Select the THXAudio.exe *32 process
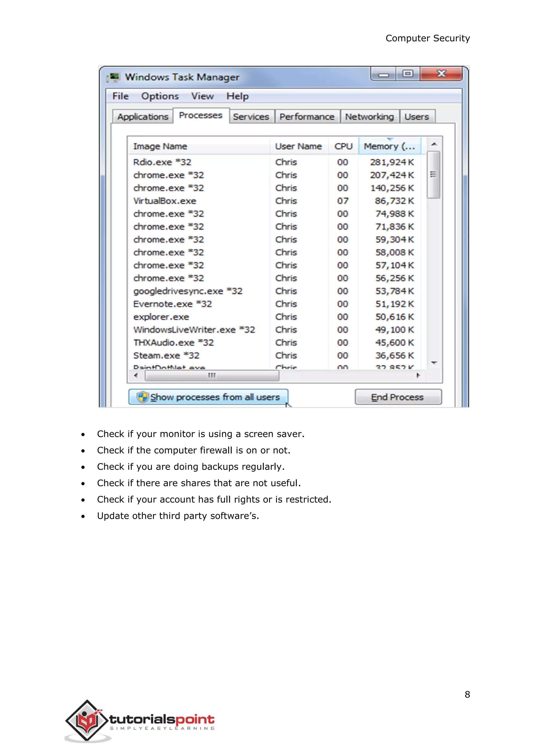 (275, 342)
